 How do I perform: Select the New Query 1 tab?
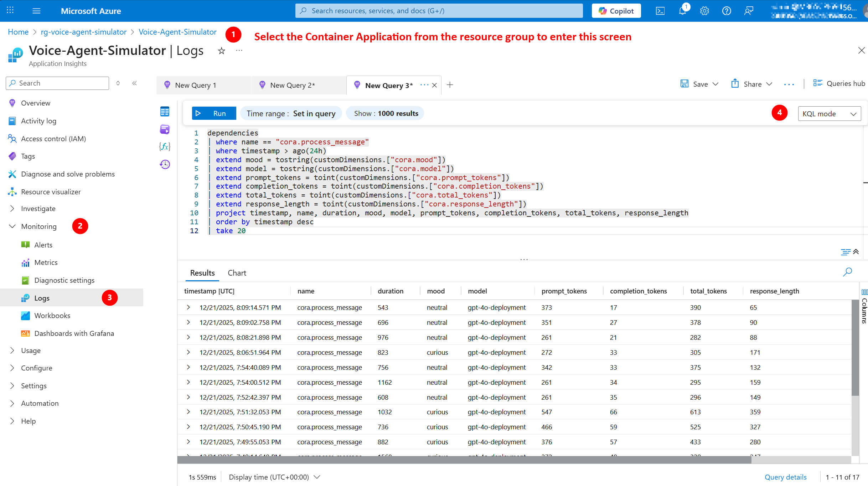coord(195,85)
